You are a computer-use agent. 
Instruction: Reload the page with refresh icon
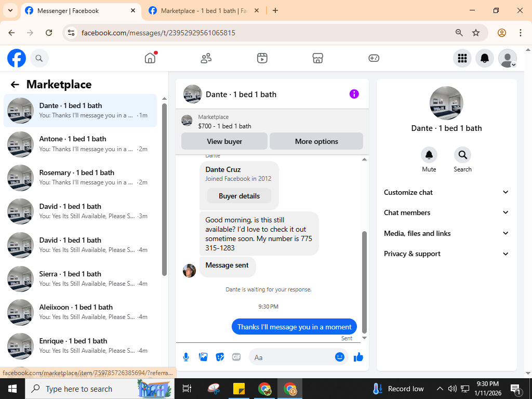pos(49,33)
